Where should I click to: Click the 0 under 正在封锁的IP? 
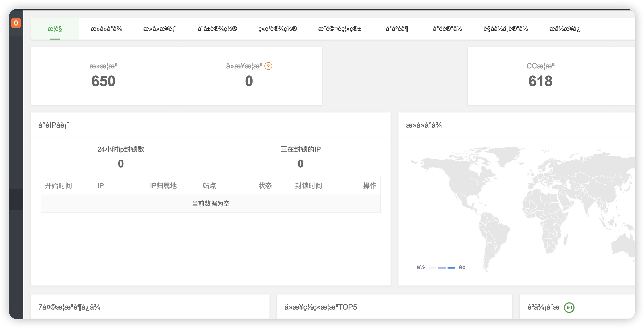tap(300, 164)
